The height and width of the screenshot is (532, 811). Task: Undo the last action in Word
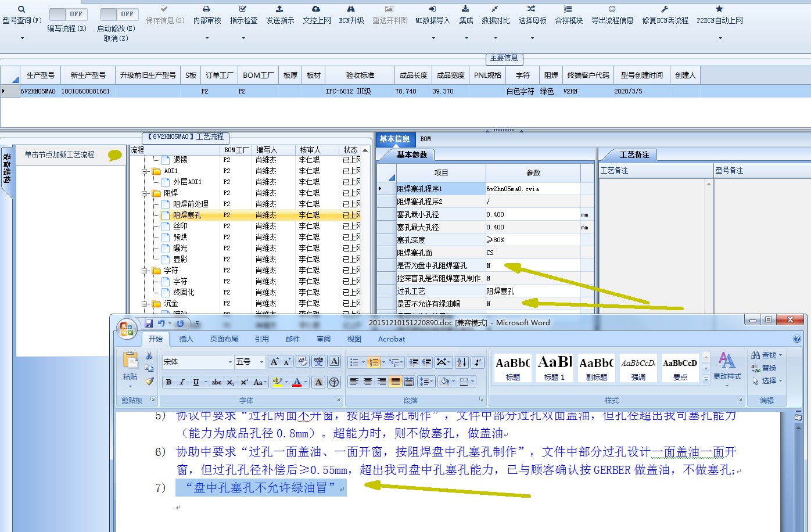click(x=161, y=323)
